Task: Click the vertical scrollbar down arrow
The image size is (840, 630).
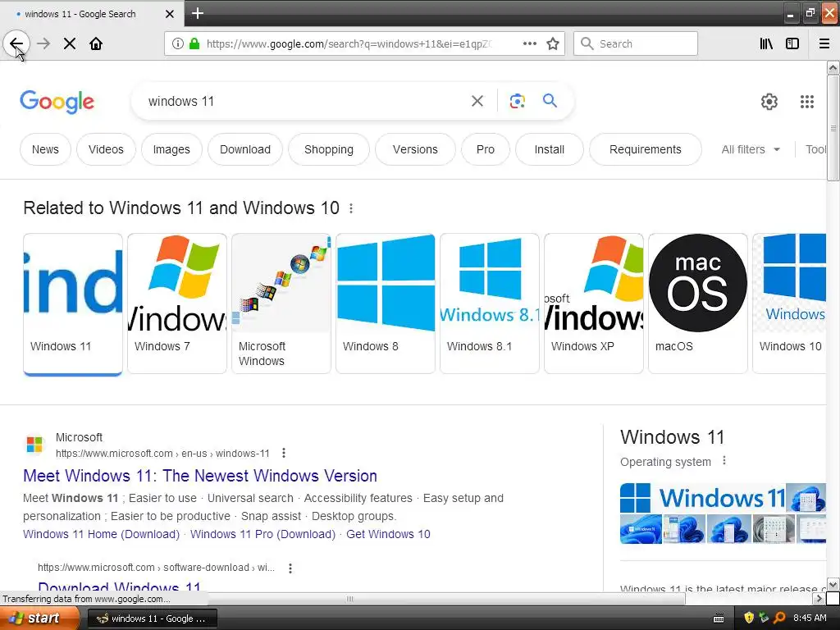Action: 833,584
